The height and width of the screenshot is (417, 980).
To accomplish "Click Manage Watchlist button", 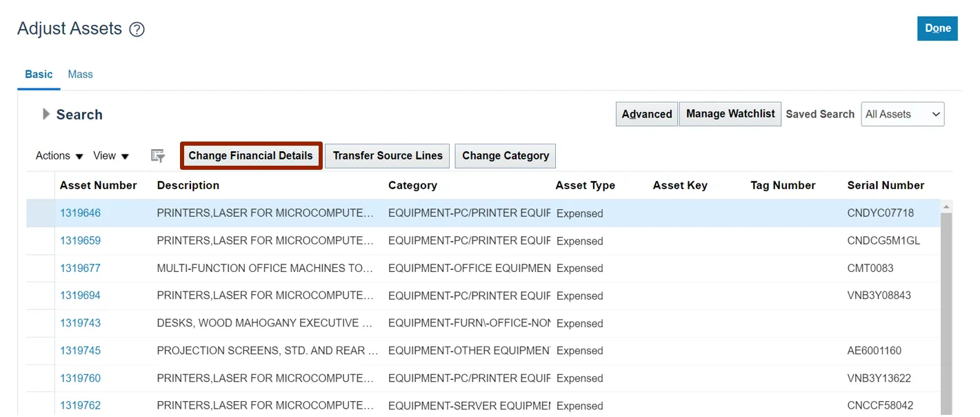I will click(730, 114).
